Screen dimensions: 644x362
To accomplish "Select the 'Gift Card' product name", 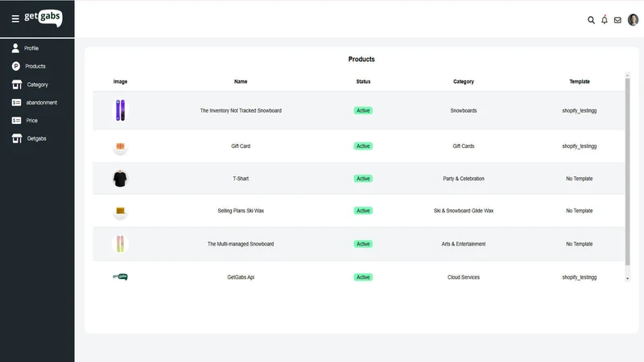I will coord(241,146).
